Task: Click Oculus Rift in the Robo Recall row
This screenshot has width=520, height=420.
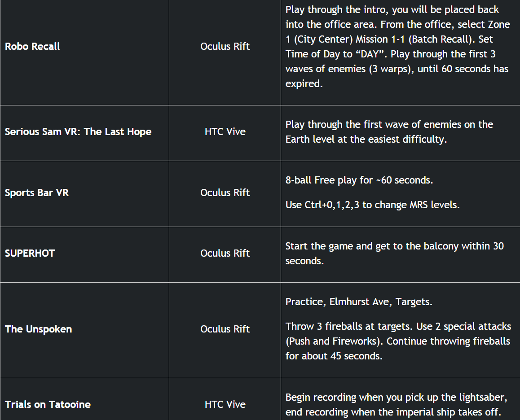Action: pos(225,46)
